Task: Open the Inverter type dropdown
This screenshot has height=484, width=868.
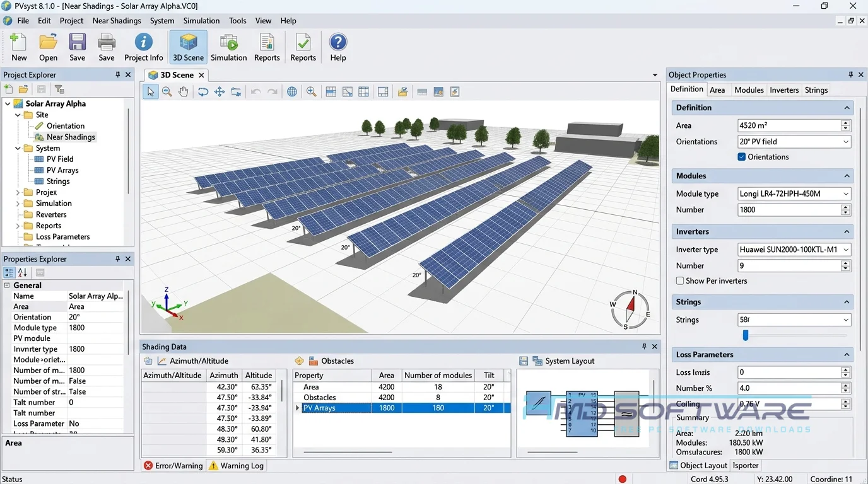Action: [794, 250]
